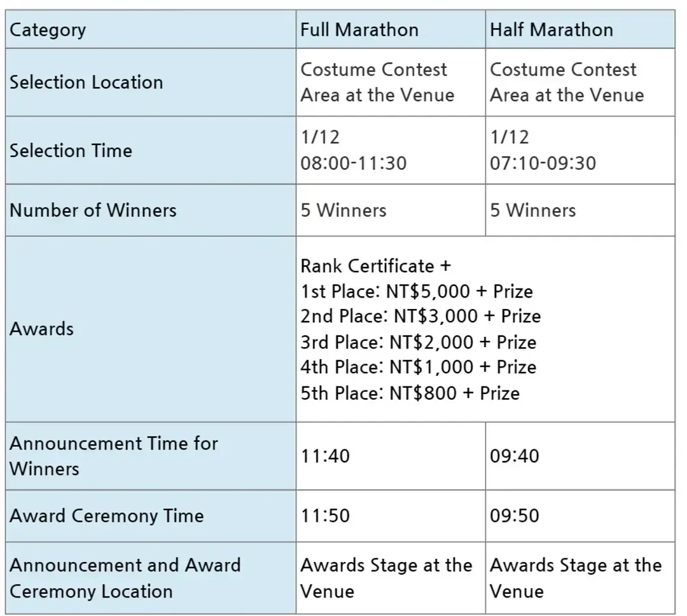This screenshot has height=616, width=687.
Task: Select the "Half Marathon" column header
Action: [552, 30]
